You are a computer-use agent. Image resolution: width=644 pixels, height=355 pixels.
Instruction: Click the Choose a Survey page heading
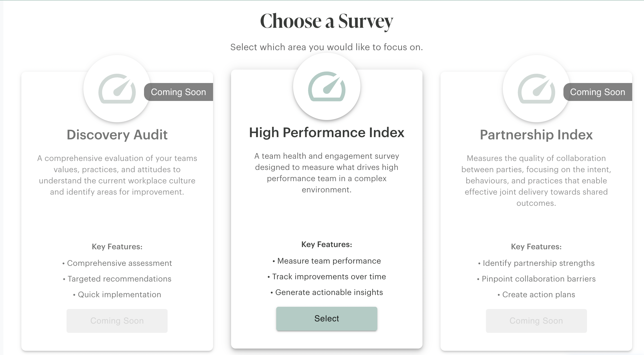pyautogui.click(x=326, y=21)
